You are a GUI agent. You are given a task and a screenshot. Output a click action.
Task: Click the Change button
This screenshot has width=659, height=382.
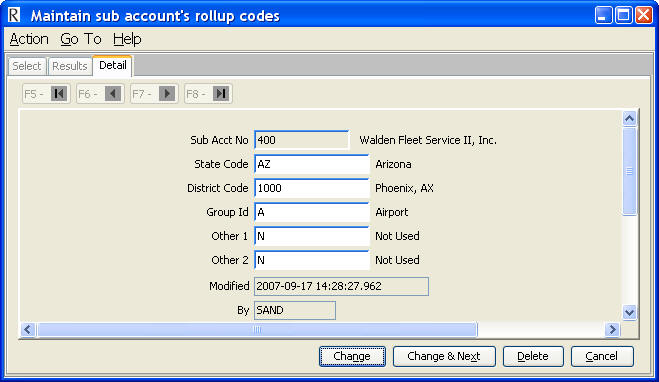[x=352, y=356]
